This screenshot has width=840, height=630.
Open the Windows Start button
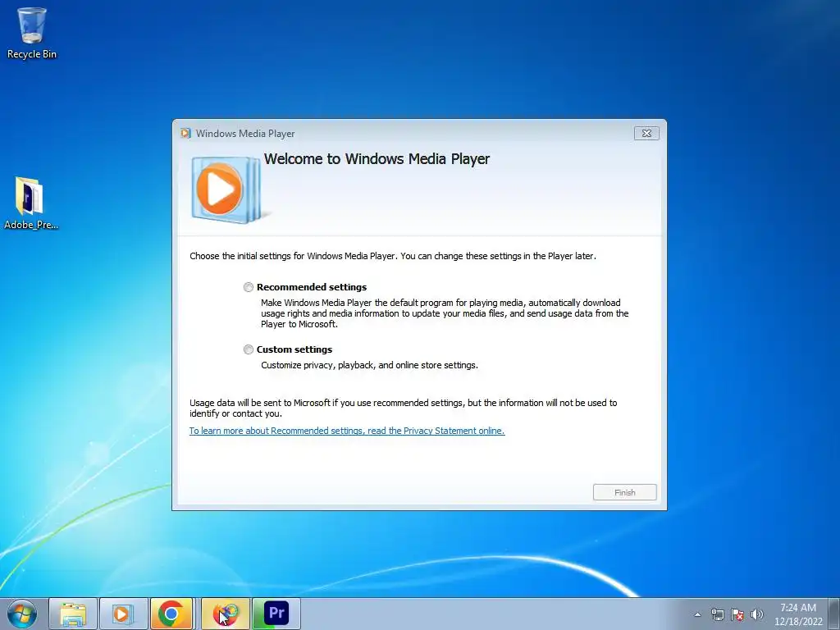click(22, 614)
